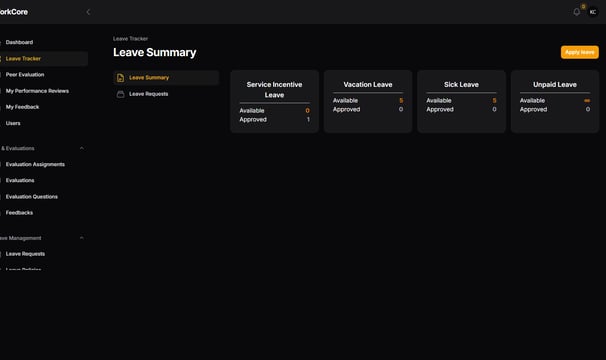Open Leave Requests under Leave Management

[25, 254]
